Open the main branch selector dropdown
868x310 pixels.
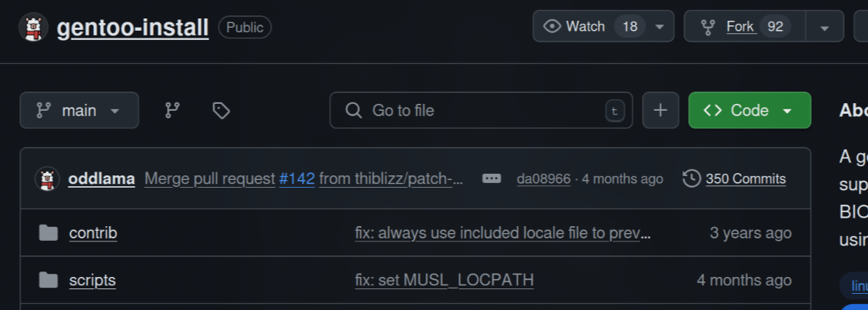[x=79, y=111]
